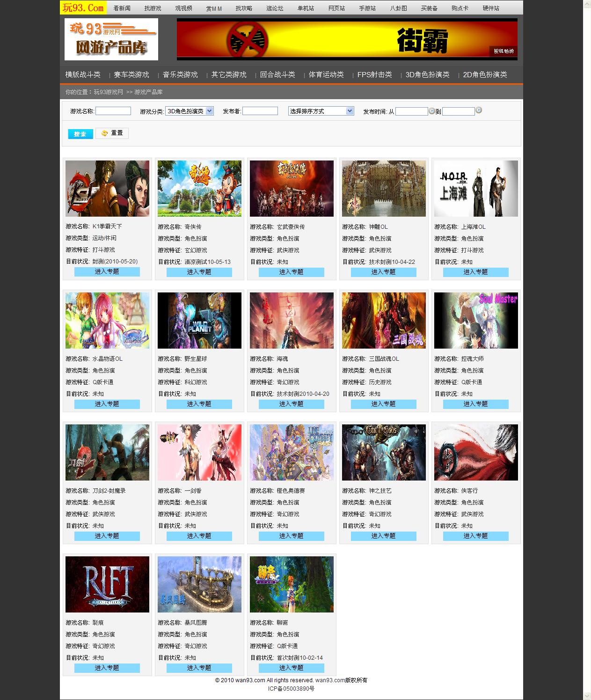
Task: Select the 其它类游戏 category tab
Action: tap(229, 74)
